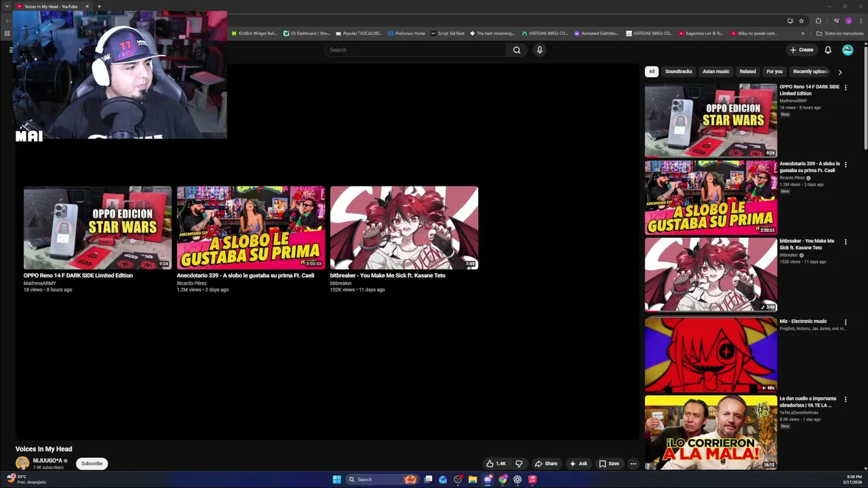
Task: Subscribe to NIJUUGO*A channel
Action: (92, 464)
